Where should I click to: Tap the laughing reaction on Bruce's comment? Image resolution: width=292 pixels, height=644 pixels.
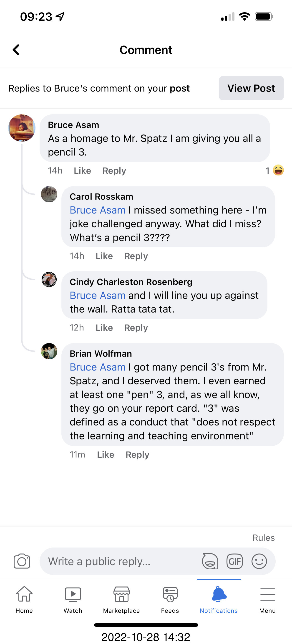(x=278, y=170)
